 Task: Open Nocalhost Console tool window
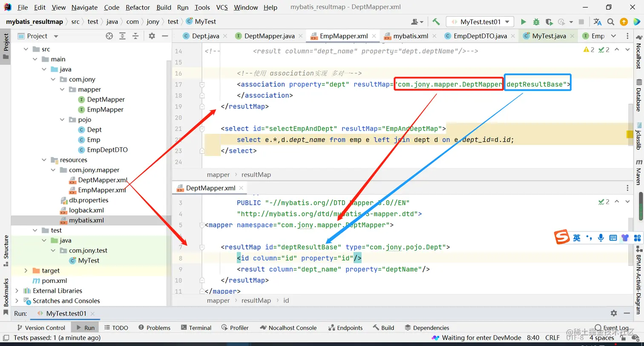287,328
